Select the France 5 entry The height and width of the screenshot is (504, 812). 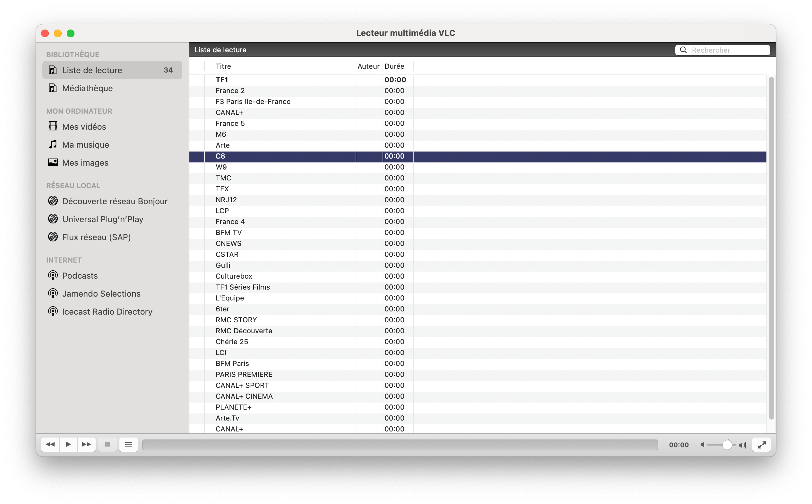point(478,123)
